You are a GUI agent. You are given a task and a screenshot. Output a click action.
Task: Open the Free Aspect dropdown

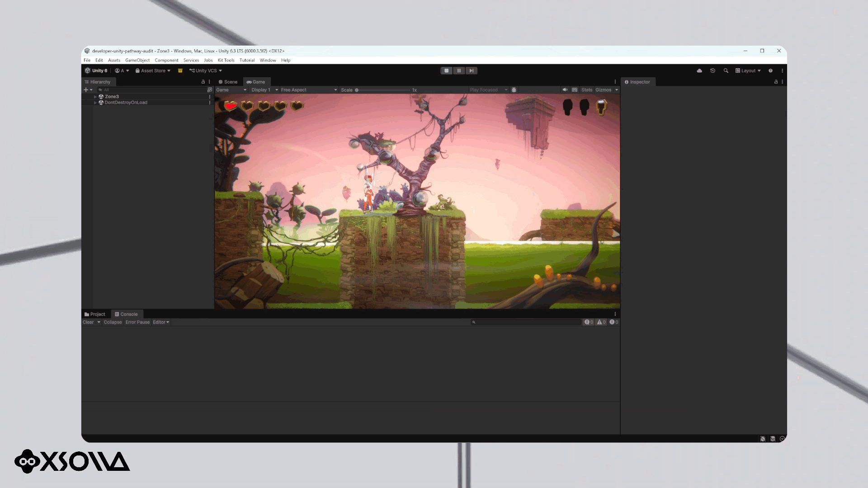[309, 90]
